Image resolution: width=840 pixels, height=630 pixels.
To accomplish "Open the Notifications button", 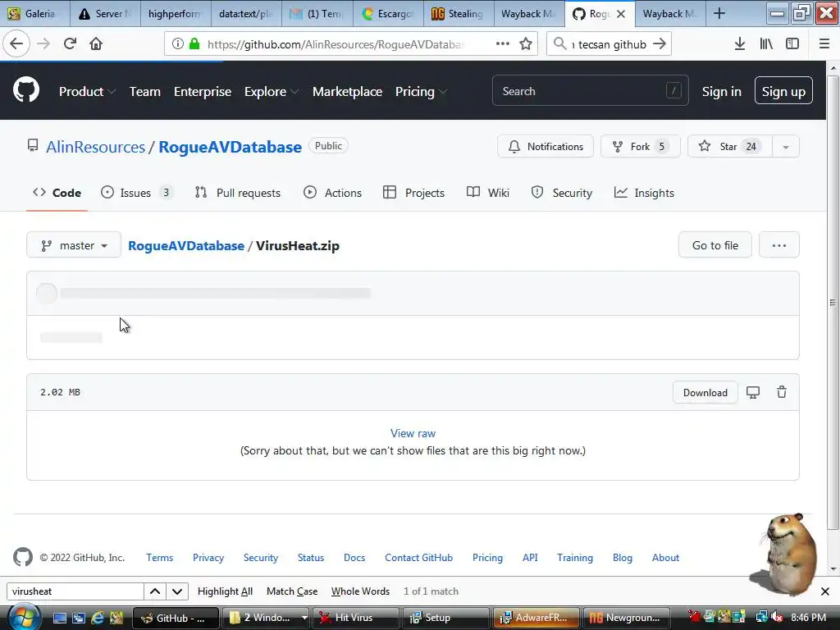I will [546, 147].
